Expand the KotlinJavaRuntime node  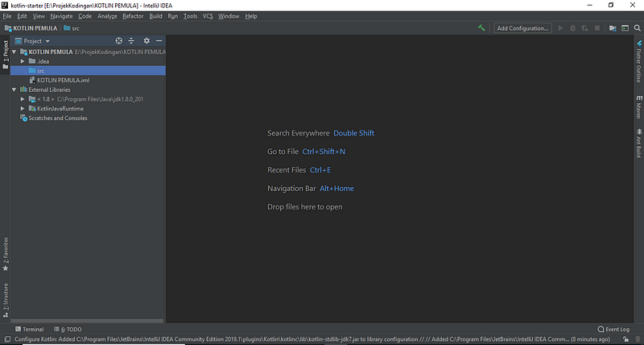(23, 109)
